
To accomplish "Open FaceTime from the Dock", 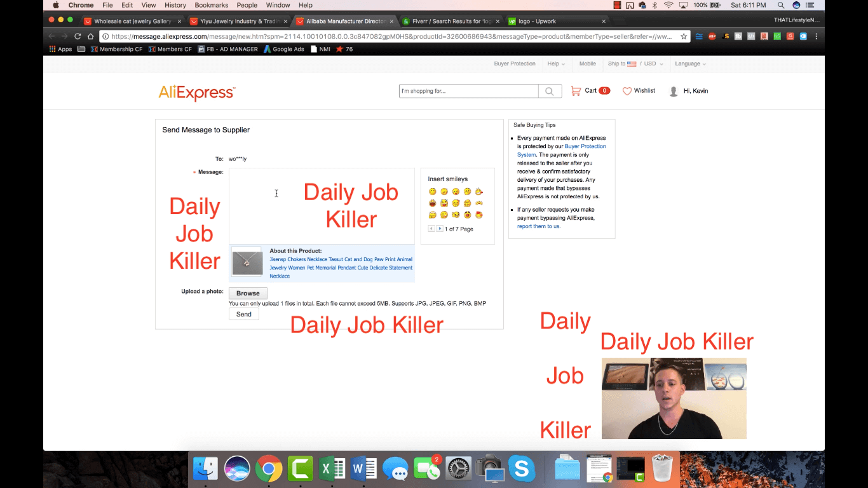I will (426, 470).
